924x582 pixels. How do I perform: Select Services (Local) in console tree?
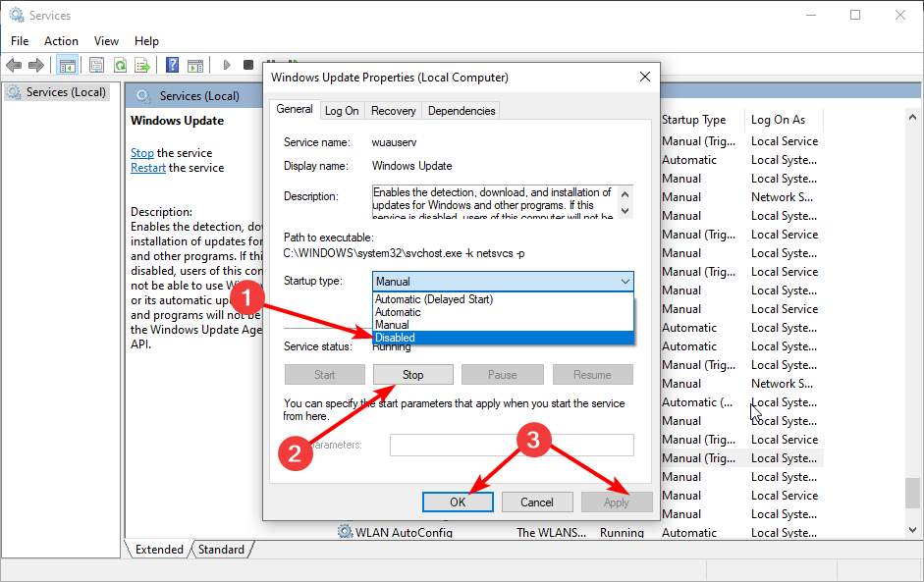[x=57, y=92]
